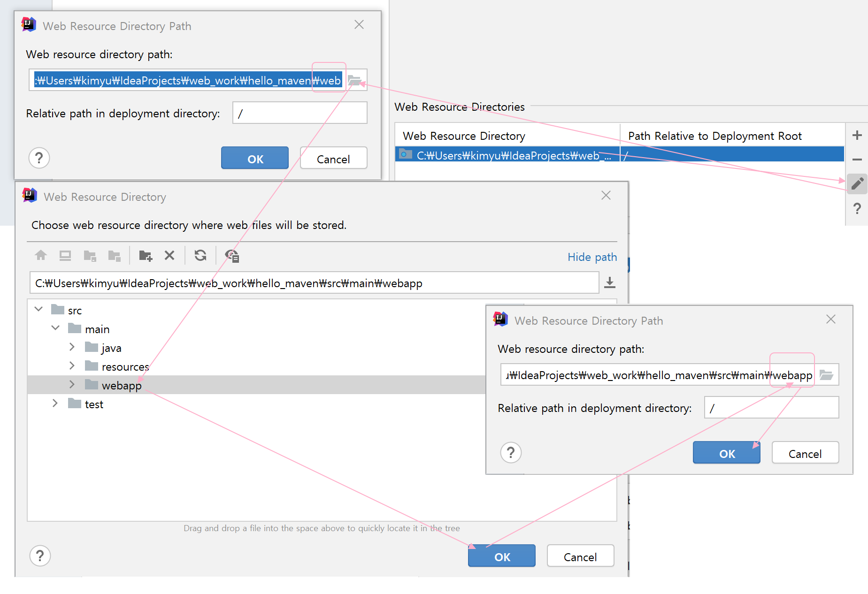Viewport: 868px width, 594px height.
Task: Expand the webapp folder node
Action: 72,384
